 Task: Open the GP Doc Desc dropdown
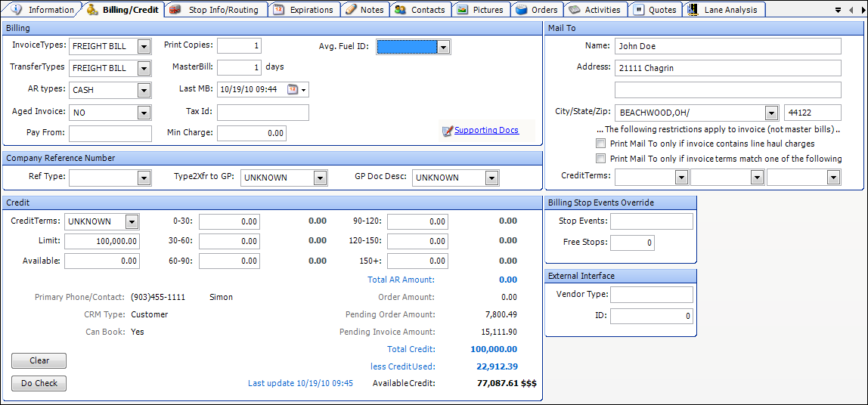(491, 178)
